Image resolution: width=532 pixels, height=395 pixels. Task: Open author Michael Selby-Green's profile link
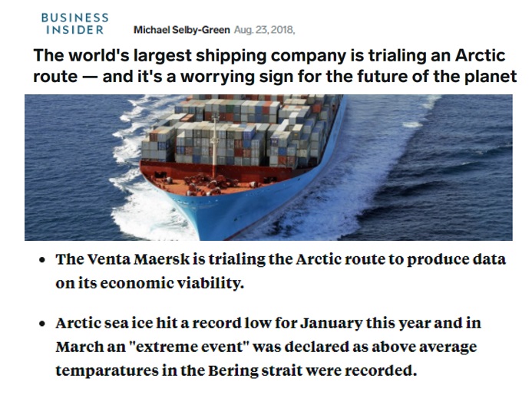coord(181,30)
